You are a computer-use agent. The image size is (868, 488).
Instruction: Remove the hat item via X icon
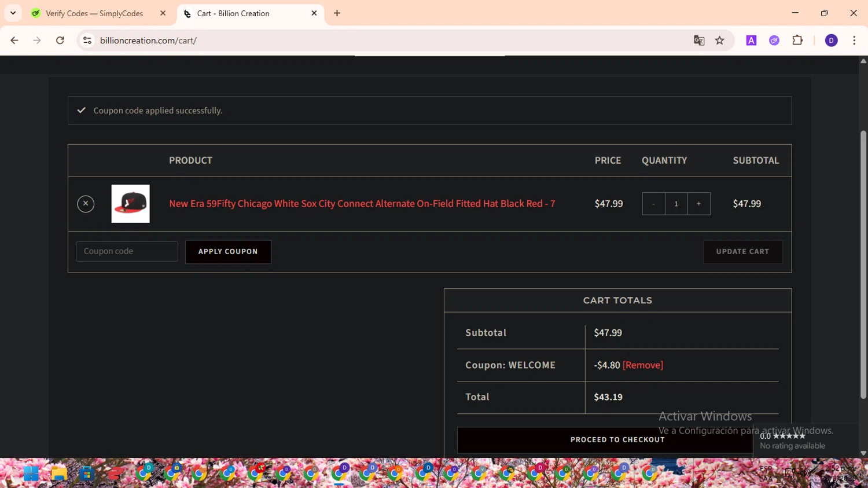point(86,204)
